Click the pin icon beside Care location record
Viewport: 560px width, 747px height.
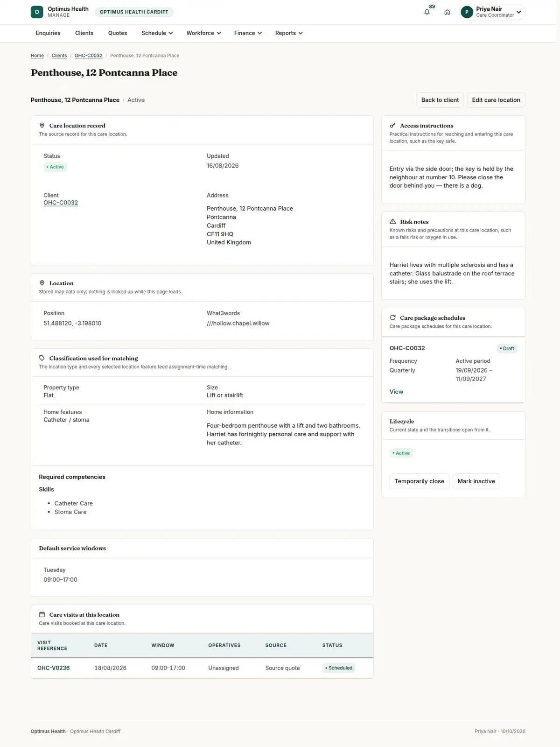(x=42, y=126)
